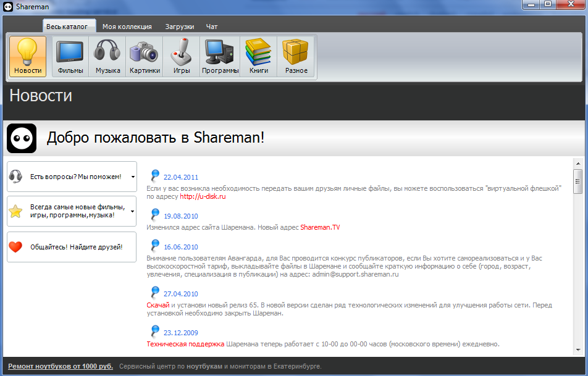Open the Музыка headphones category
Image resolution: width=588 pixels, height=376 pixels.
click(107, 57)
